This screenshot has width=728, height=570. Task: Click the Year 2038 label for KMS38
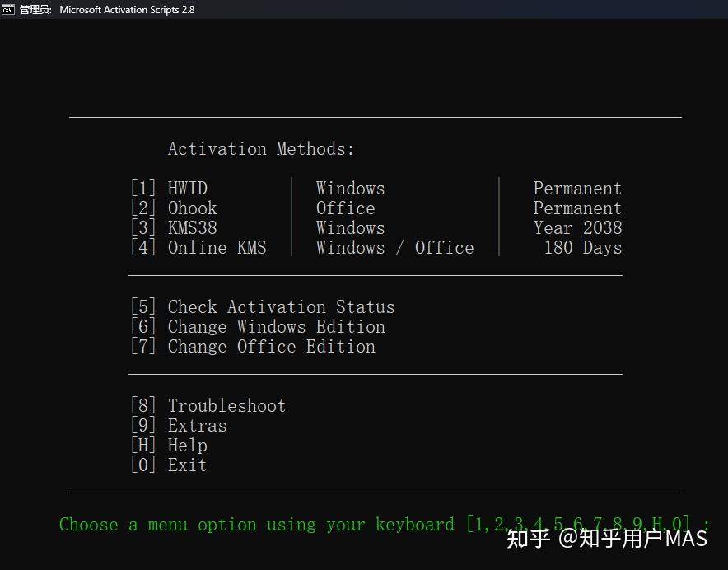pyautogui.click(x=578, y=227)
